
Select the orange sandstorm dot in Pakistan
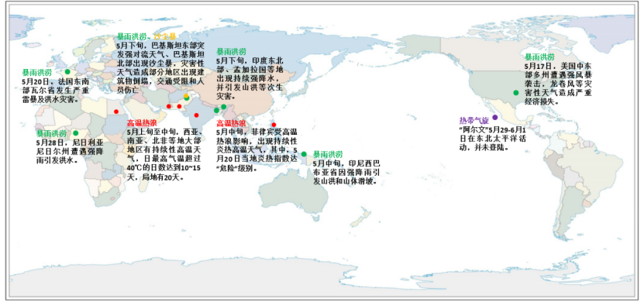pos(186,95)
